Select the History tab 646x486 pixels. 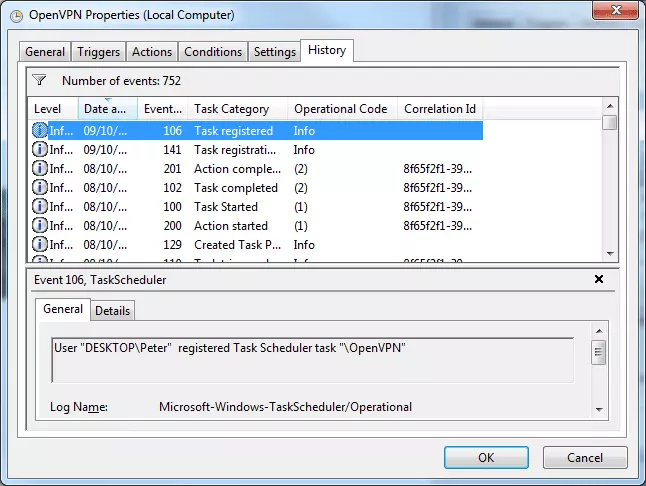(327, 50)
